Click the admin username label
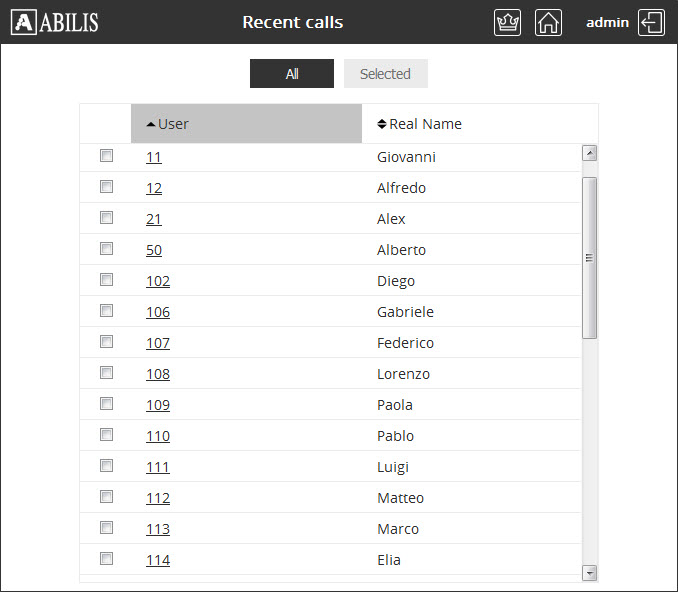The height and width of the screenshot is (592, 678). [x=607, y=22]
